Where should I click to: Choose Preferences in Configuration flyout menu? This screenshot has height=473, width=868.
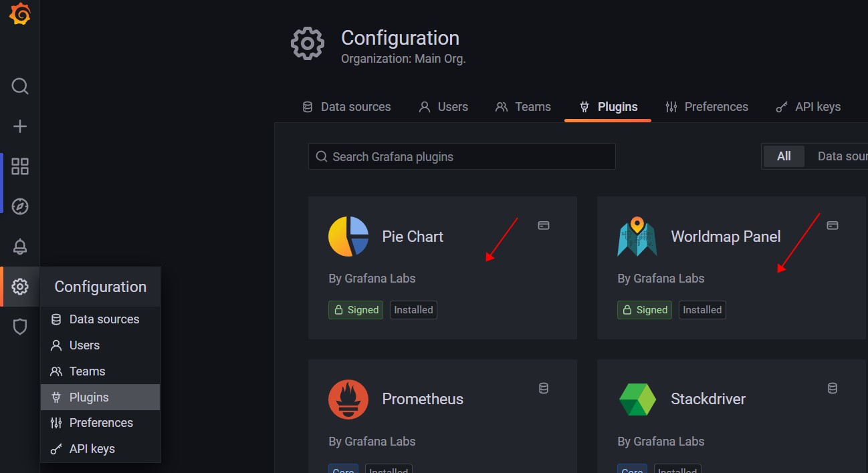100,423
